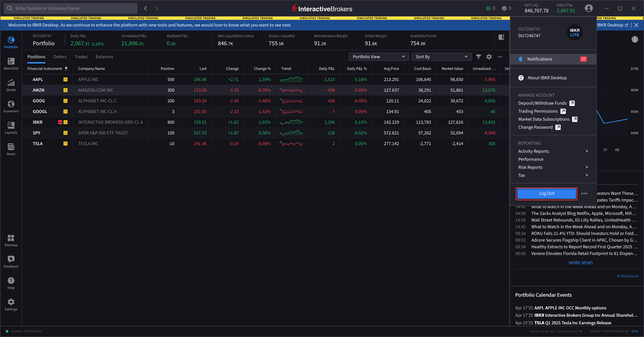
Task: Switch to the Orders tab
Action: click(60, 57)
